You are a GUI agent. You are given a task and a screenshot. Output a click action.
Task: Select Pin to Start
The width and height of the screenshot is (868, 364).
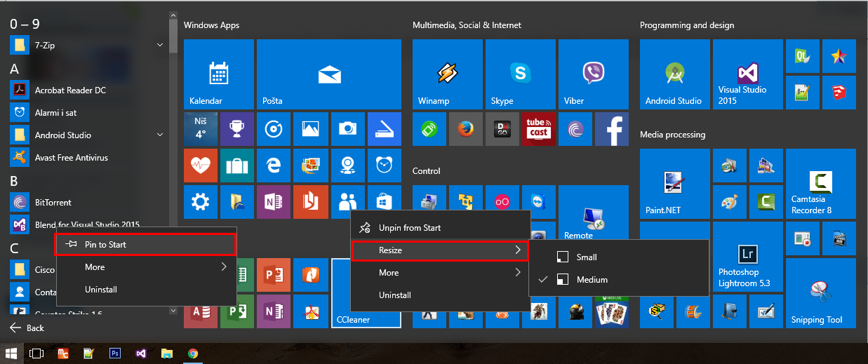point(146,244)
